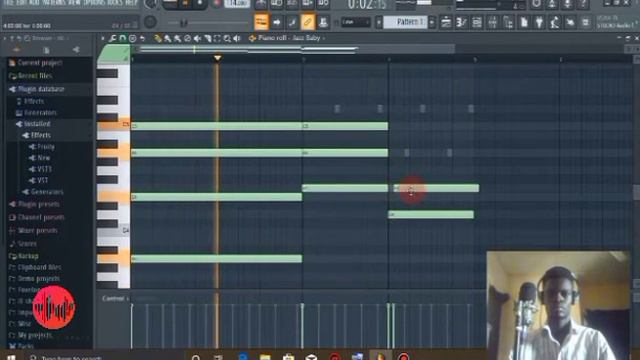Viewport: 640px width, 360px height.
Task: Click Type here to search on taskbar
Action: click(71, 358)
